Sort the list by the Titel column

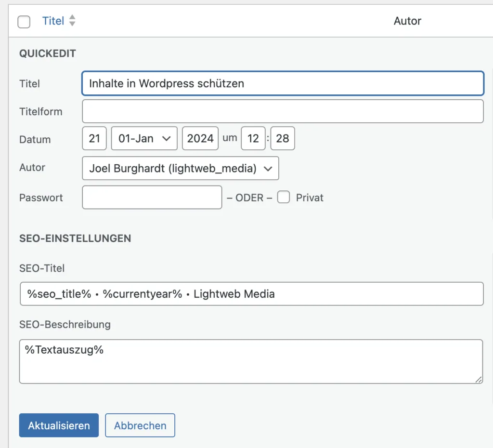pyautogui.click(x=53, y=21)
